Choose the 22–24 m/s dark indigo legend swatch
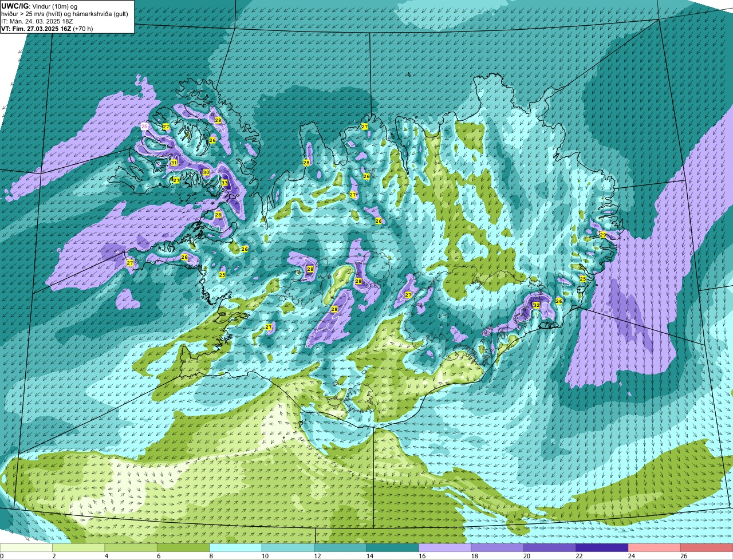The width and height of the screenshot is (733, 560). click(602, 547)
